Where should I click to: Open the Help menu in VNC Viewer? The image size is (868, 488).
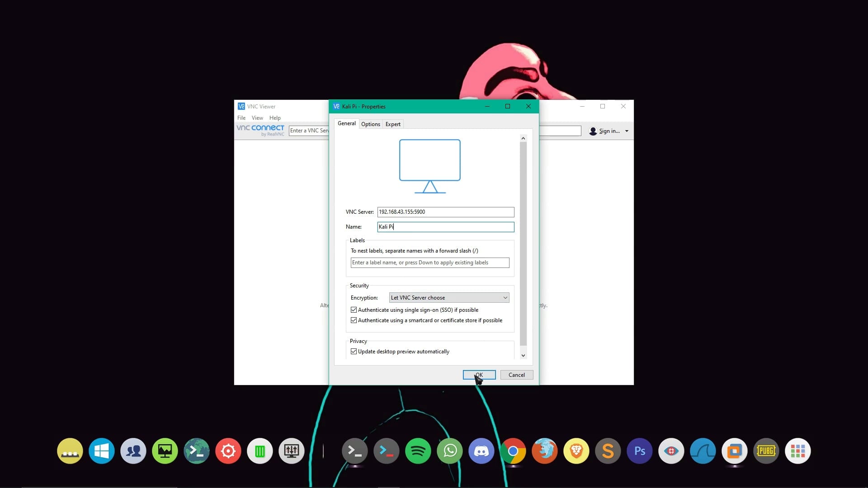coord(275,118)
